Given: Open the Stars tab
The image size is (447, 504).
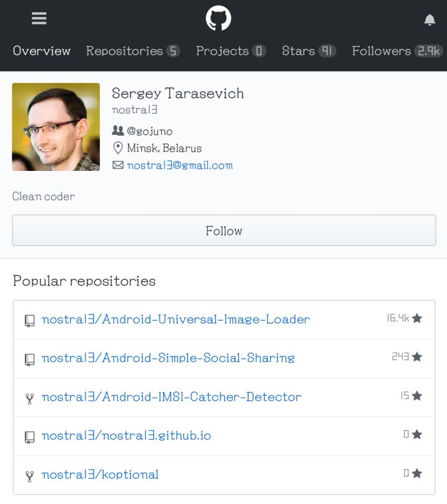Looking at the screenshot, I should pos(309,51).
